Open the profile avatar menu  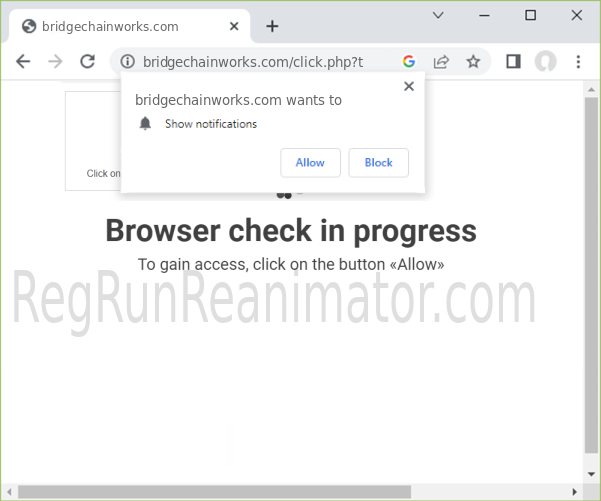coord(545,61)
